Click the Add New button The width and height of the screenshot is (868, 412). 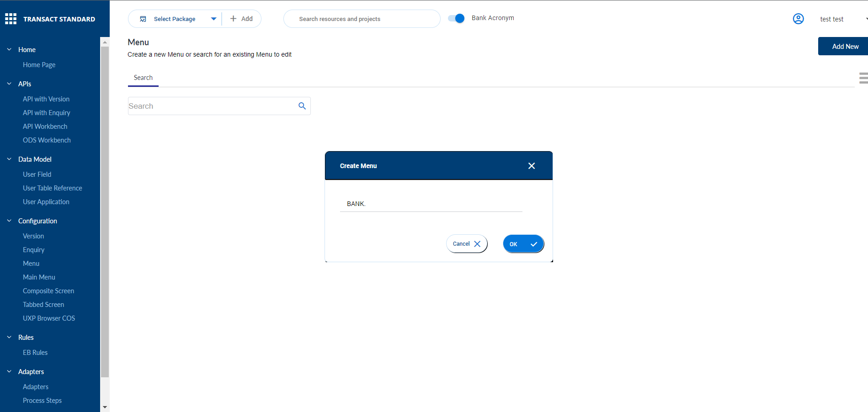point(844,47)
